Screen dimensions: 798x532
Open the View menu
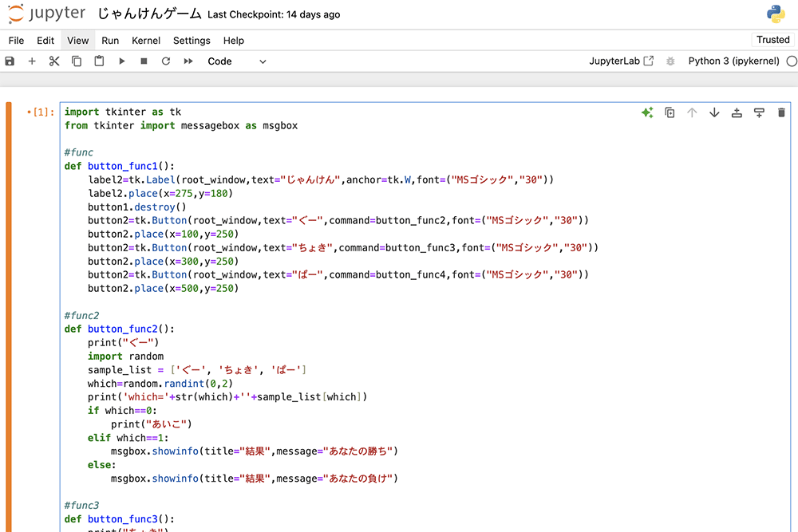[78, 40]
